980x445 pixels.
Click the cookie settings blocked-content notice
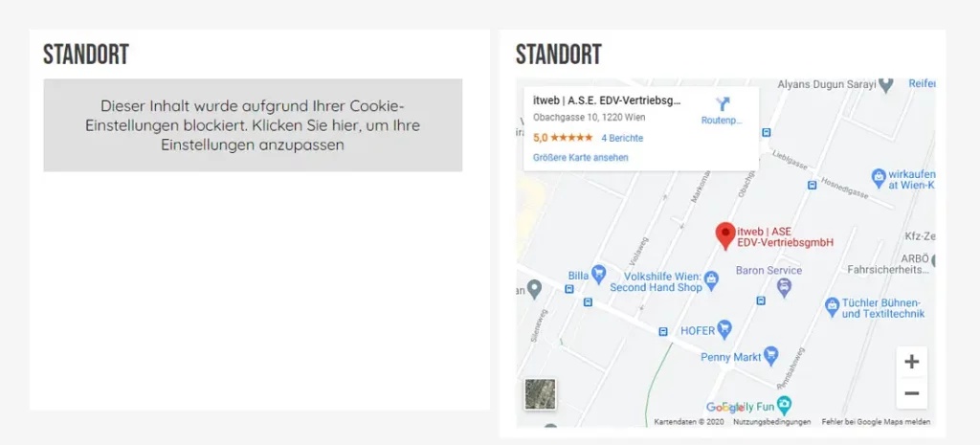[x=253, y=125]
